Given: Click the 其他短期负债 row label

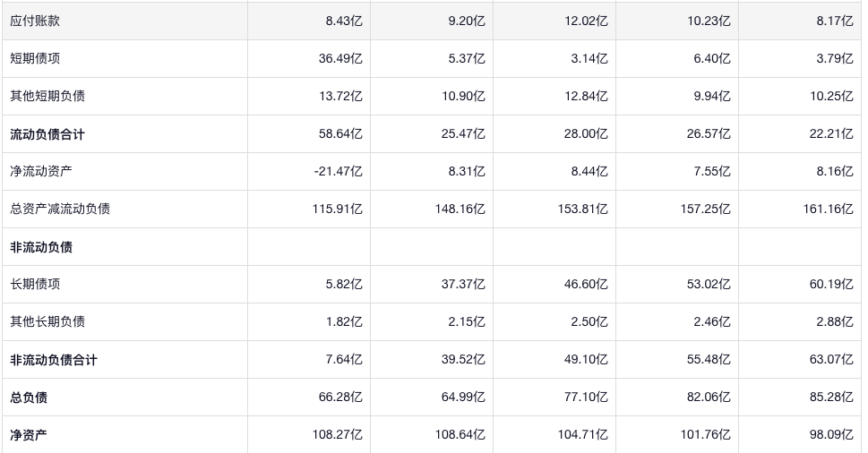Looking at the screenshot, I should click(x=47, y=97).
